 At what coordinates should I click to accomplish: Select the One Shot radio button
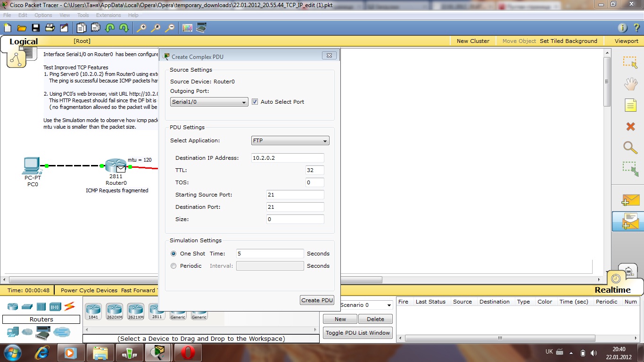pyautogui.click(x=173, y=254)
